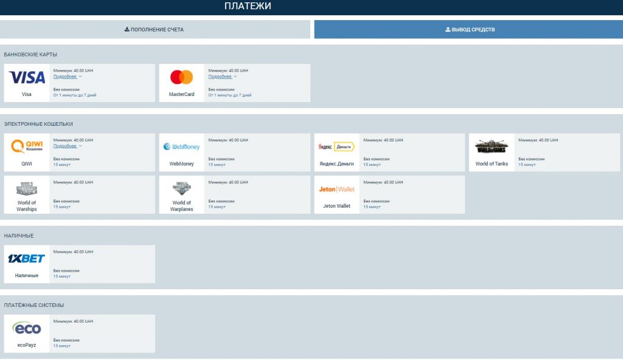This screenshot has height=364, width=623.
Task: Expand Подробнее under Visa
Action: click(66, 77)
